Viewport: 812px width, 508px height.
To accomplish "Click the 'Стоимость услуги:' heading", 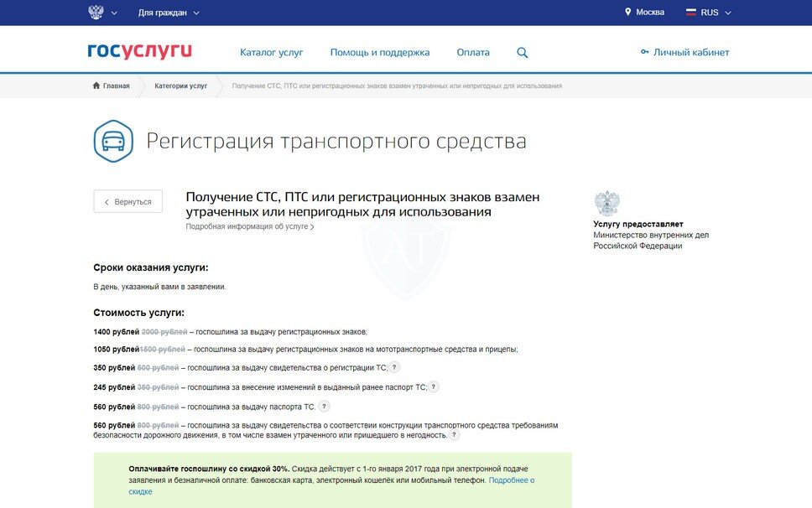I will point(138,313).
